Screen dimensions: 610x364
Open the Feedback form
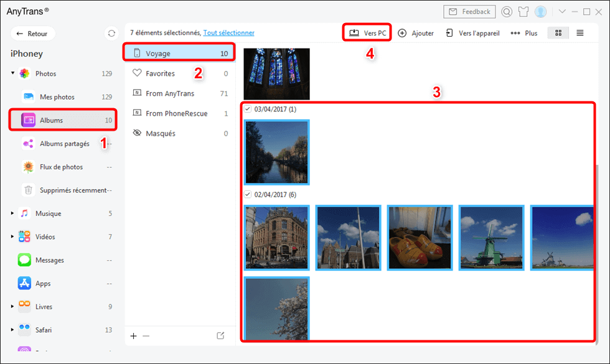[469, 12]
